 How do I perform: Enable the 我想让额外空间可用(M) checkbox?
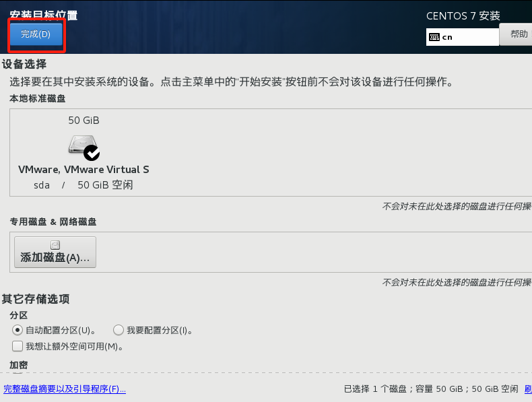[x=18, y=346]
